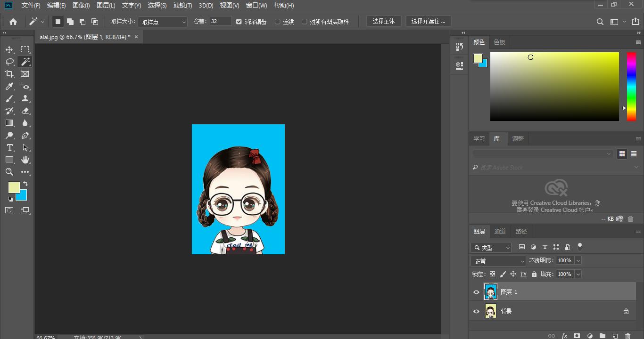Select the horizontal Type tool
644x339 pixels.
tap(9, 147)
